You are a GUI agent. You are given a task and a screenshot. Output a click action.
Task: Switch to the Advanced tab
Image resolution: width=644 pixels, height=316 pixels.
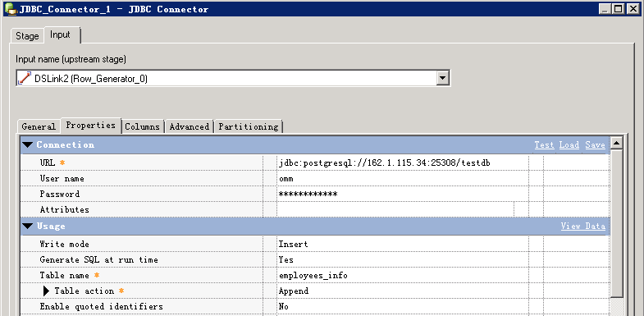coord(190,126)
